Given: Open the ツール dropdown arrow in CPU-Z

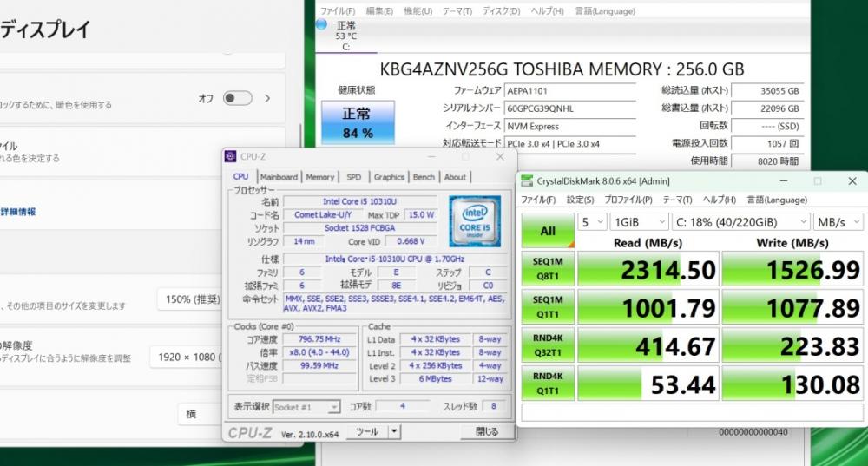Looking at the screenshot, I should point(394,431).
